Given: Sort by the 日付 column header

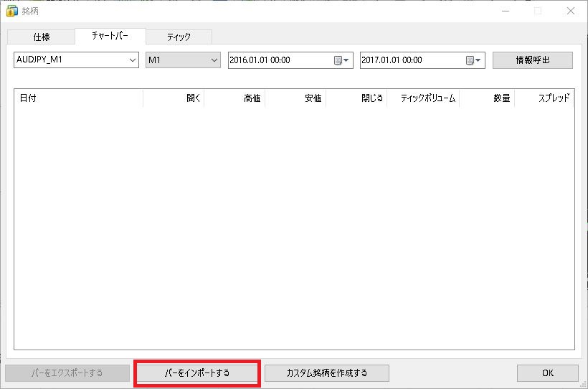Looking at the screenshot, I should tap(78, 98).
